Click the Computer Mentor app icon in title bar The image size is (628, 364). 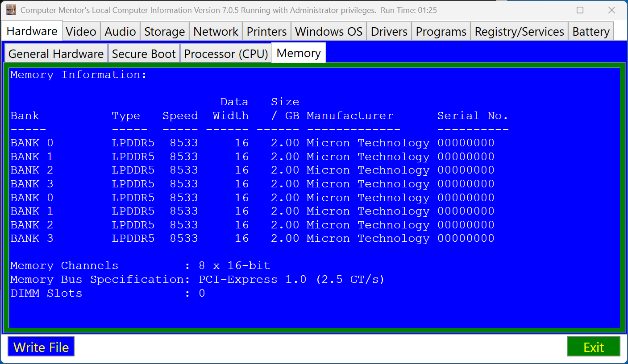point(11,10)
